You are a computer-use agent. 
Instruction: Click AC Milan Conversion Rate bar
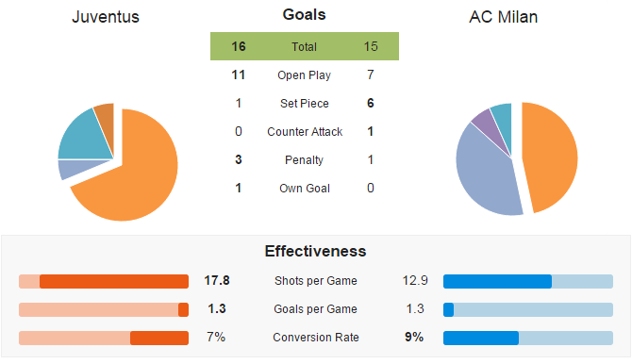click(x=528, y=338)
